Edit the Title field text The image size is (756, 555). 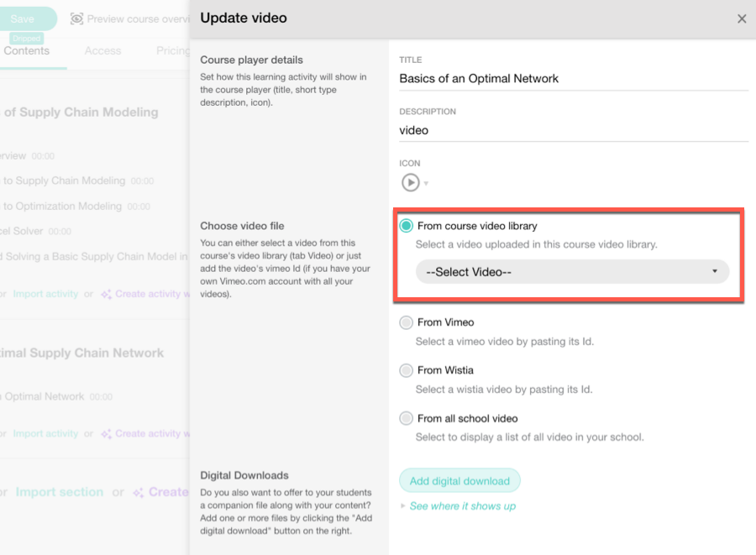573,78
